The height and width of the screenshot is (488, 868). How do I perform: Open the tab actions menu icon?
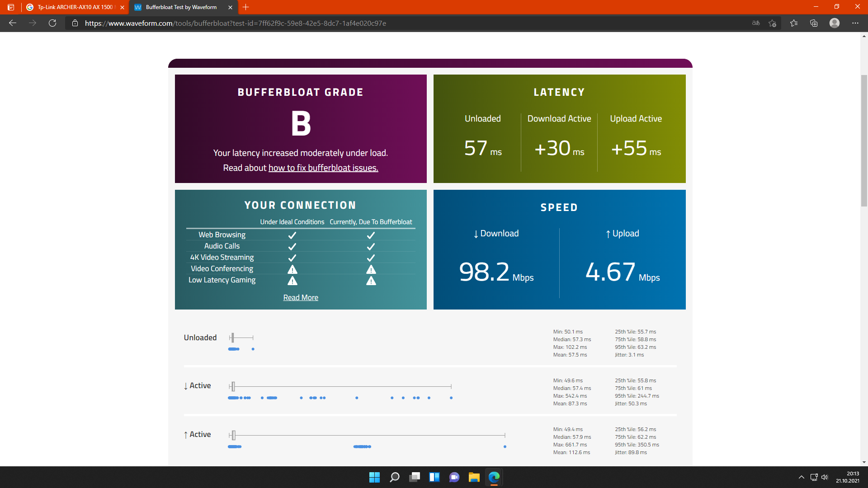tap(11, 7)
